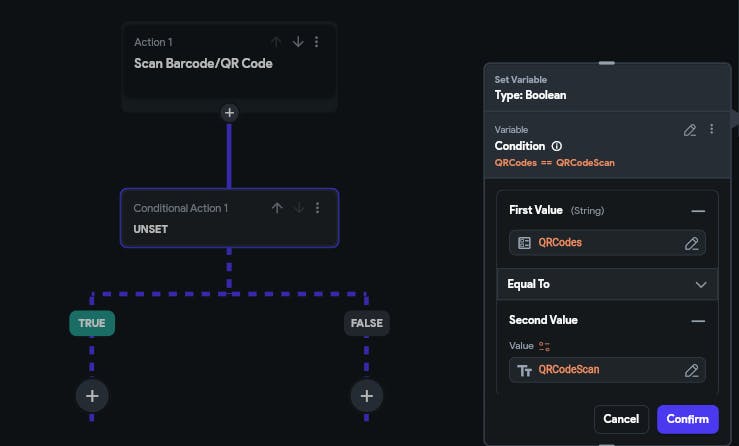Edit the QRCodes first value
Image resolution: width=739 pixels, height=446 pixels.
pyautogui.click(x=691, y=243)
